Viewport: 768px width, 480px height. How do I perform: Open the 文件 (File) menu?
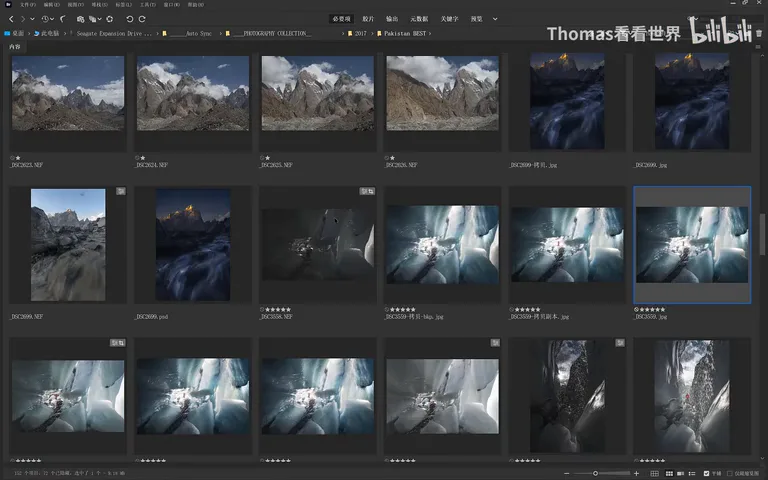[x=28, y=4]
